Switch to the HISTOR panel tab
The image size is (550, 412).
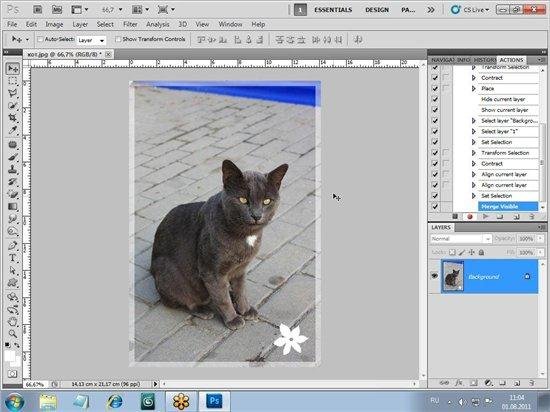pyautogui.click(x=484, y=60)
